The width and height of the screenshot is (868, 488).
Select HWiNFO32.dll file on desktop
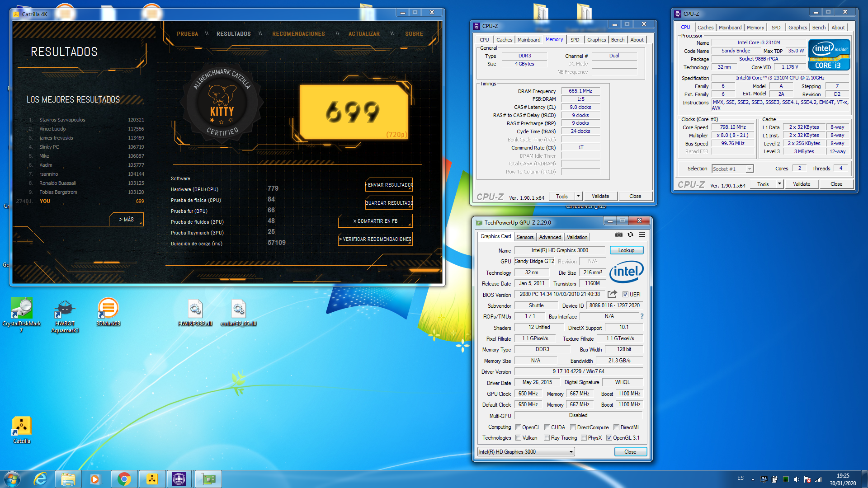[x=195, y=312]
